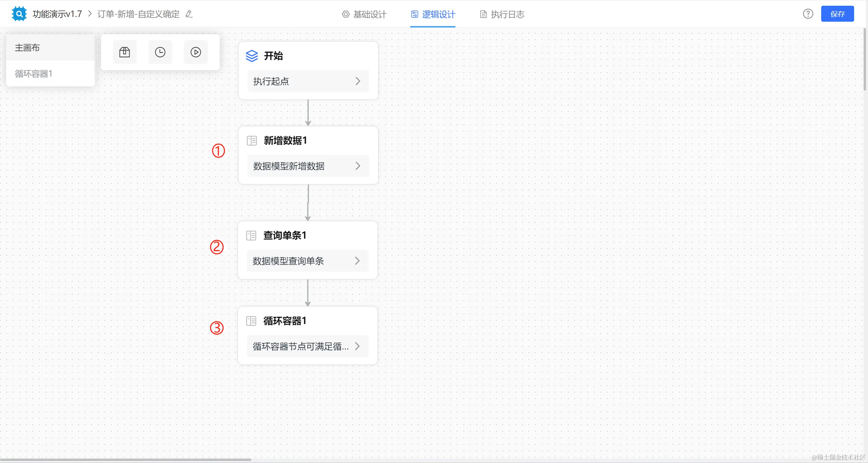Click the 循环容器1 node icon
Viewport: 868px width, 463px height.
tap(251, 321)
